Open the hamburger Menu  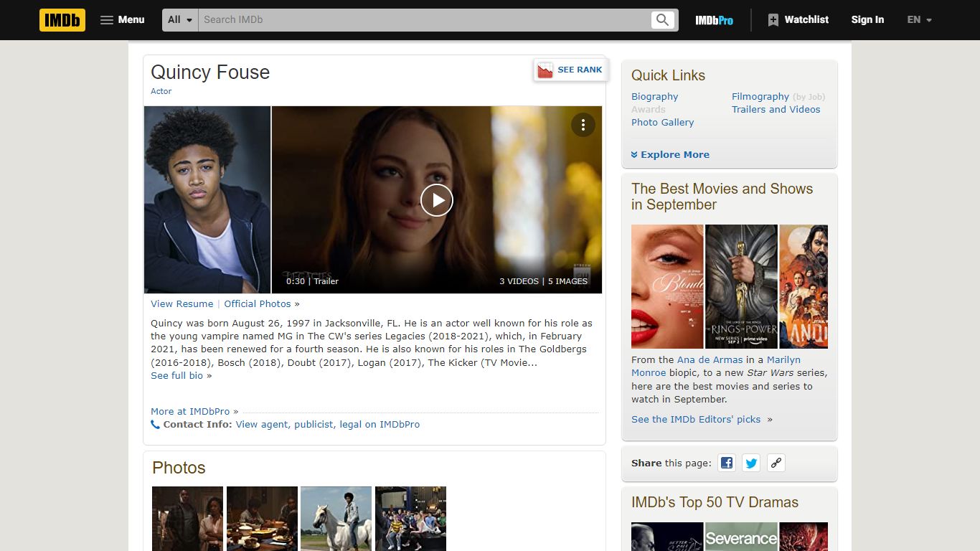tap(123, 20)
